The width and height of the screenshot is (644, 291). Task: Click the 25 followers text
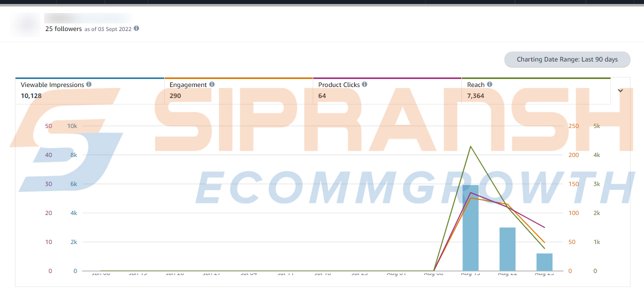(x=63, y=29)
